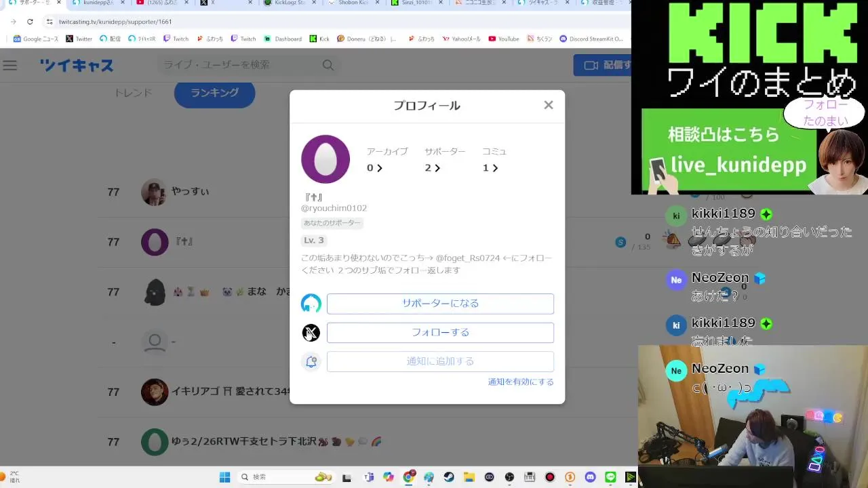Click the notification bell icon in the dialog
The height and width of the screenshot is (488, 868).
311,362
